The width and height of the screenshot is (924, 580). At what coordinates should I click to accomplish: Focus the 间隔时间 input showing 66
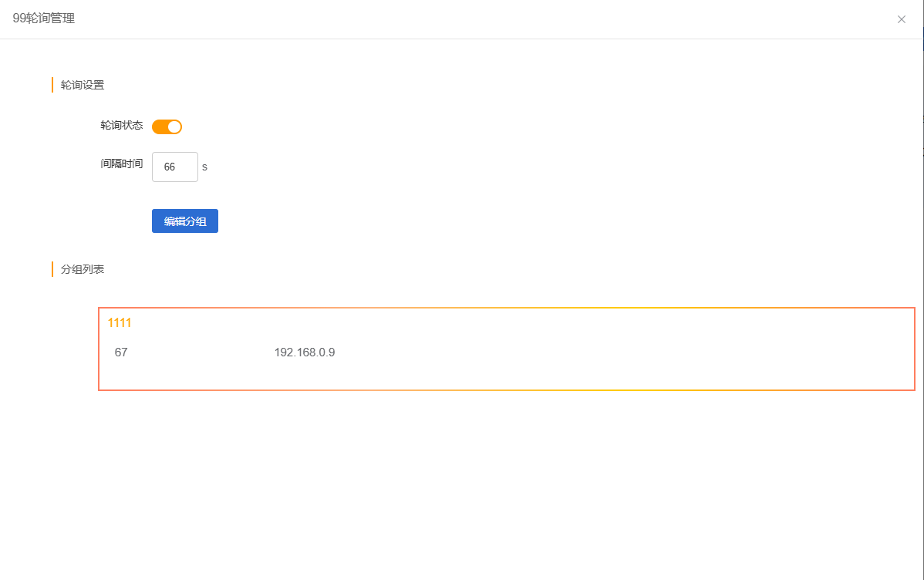coord(175,167)
